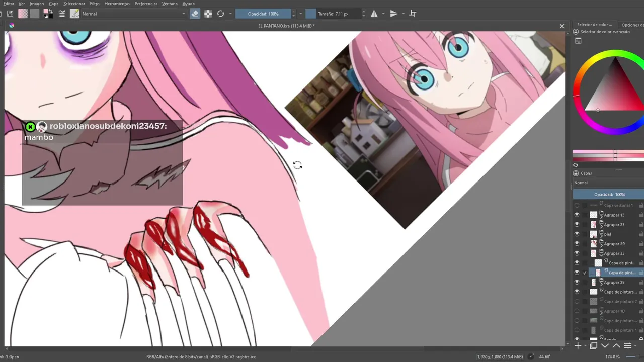Switch to Selector de color tab
This screenshot has height=362, width=644.
594,25
